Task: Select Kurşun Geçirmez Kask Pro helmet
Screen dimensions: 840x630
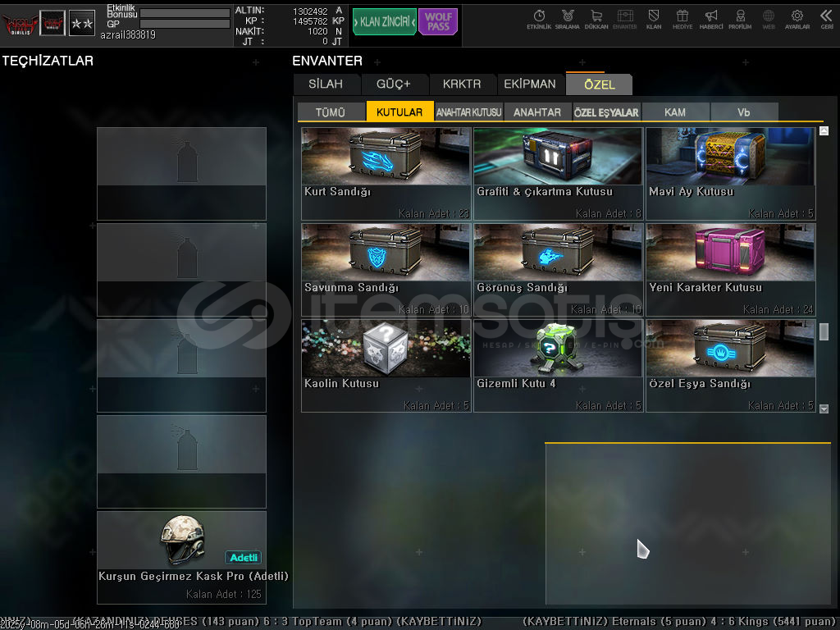Action: [181, 557]
